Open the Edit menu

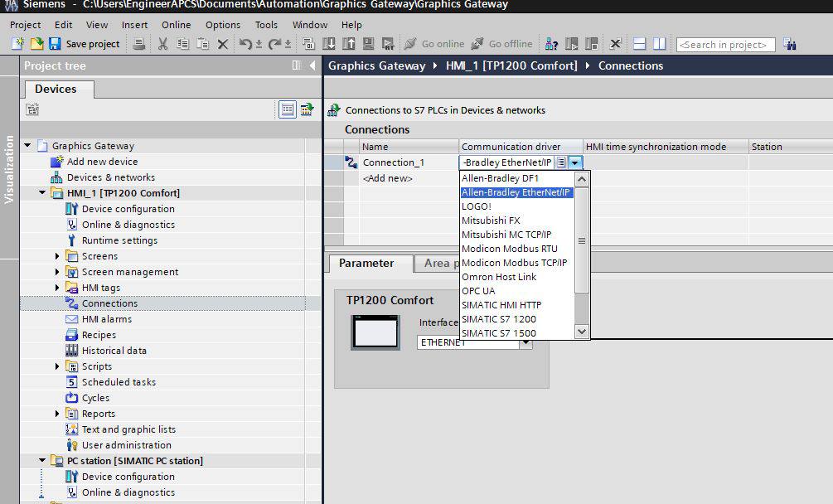(63, 24)
